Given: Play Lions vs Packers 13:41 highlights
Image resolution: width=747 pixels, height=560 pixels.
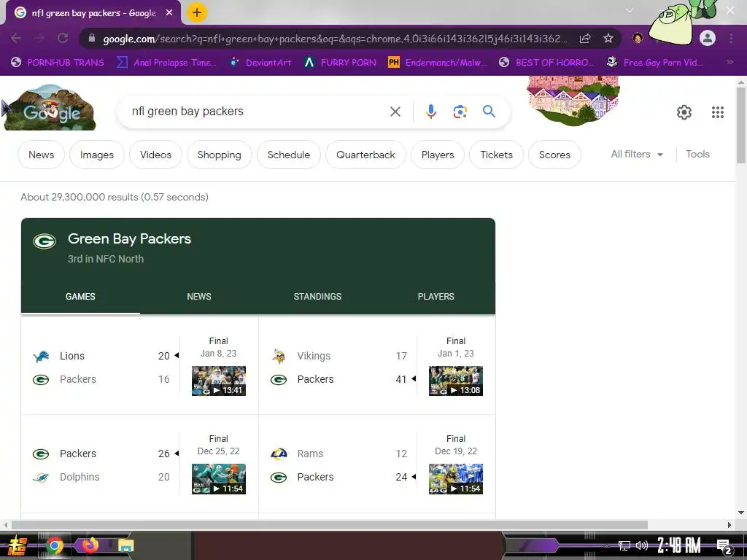Looking at the screenshot, I should (x=219, y=381).
